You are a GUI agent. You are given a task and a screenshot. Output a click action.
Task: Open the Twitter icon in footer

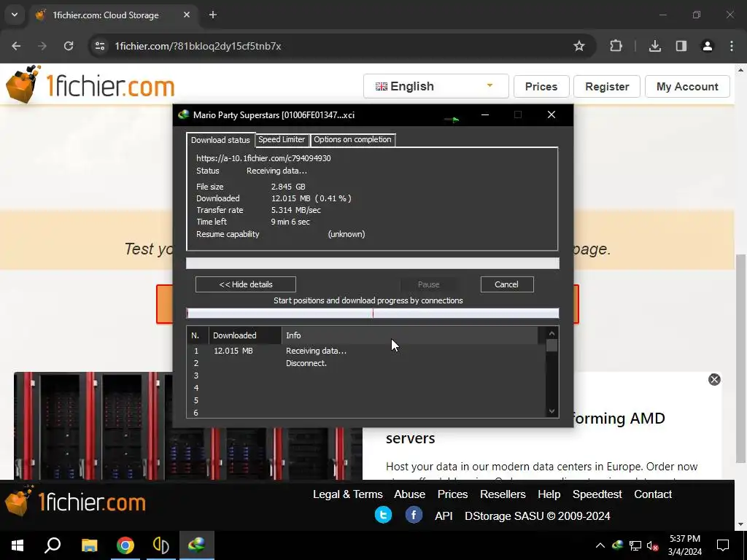pos(383,515)
